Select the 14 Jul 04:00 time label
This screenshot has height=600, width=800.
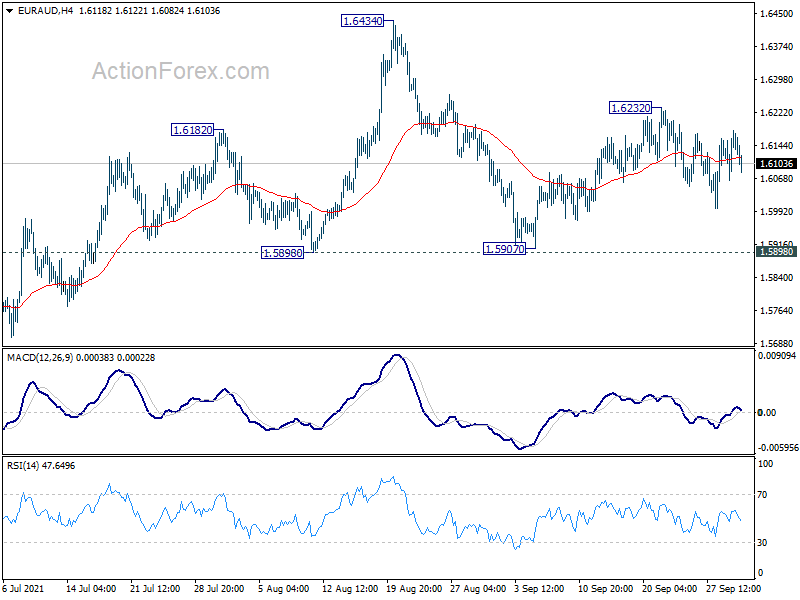(x=91, y=589)
